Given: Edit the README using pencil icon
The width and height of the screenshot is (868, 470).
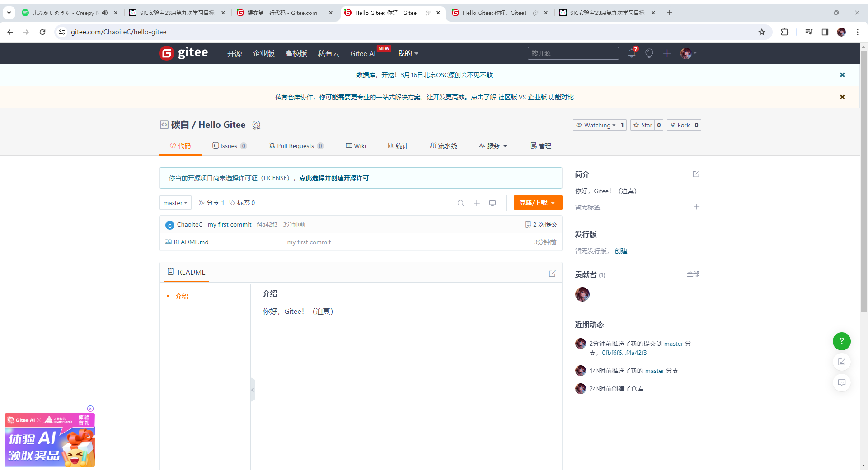Looking at the screenshot, I should tap(552, 274).
